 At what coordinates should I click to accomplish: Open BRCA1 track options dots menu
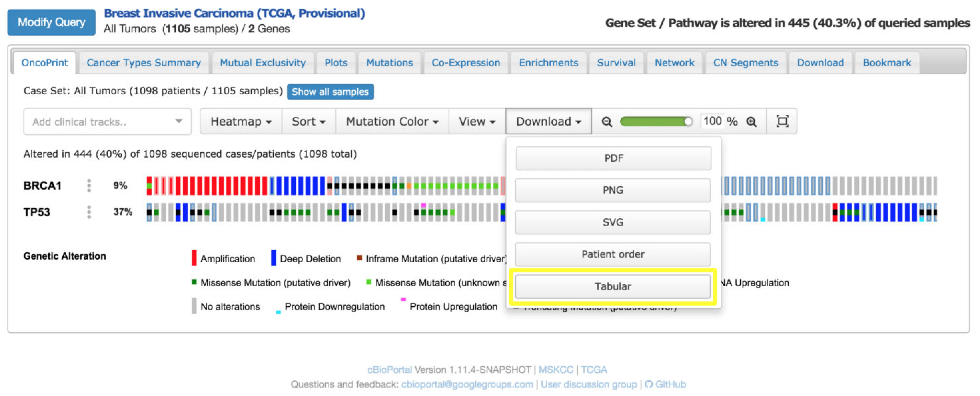tap(89, 186)
